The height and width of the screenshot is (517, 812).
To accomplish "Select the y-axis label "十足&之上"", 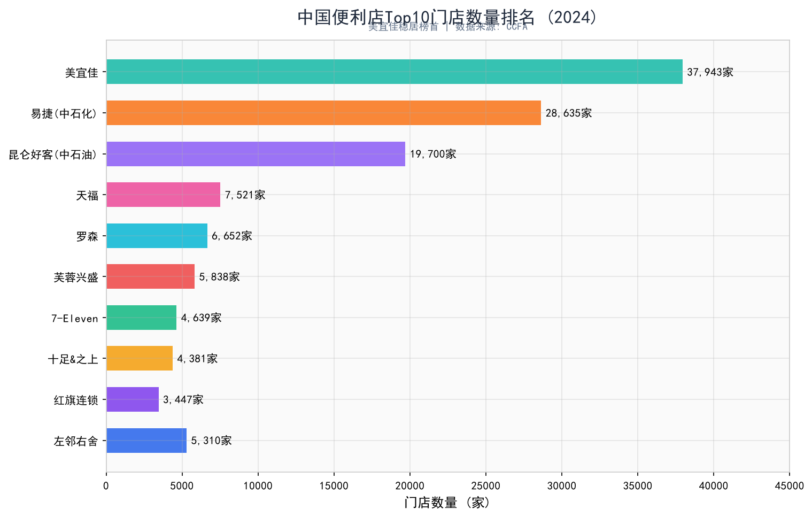I will click(x=73, y=359).
